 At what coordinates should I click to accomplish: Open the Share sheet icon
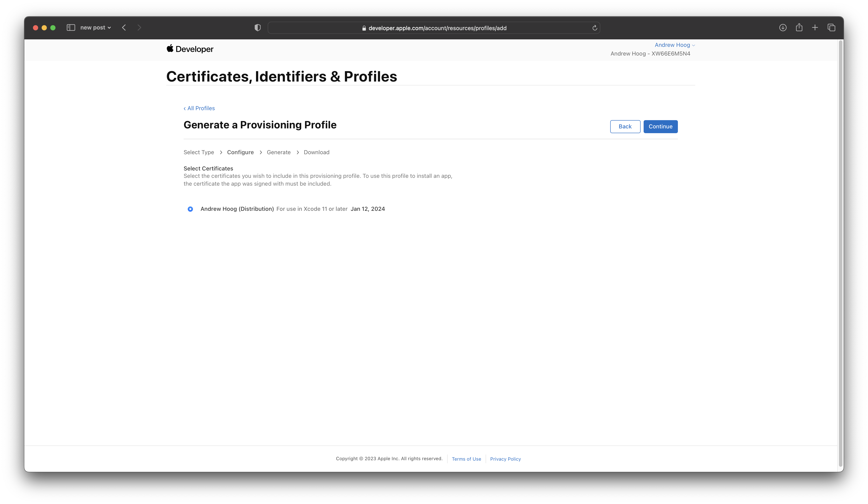(799, 28)
